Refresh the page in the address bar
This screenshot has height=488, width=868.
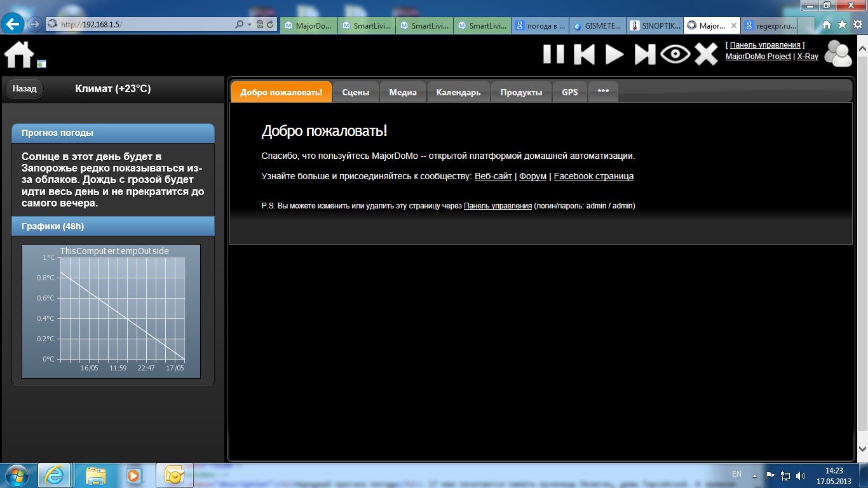click(x=271, y=25)
